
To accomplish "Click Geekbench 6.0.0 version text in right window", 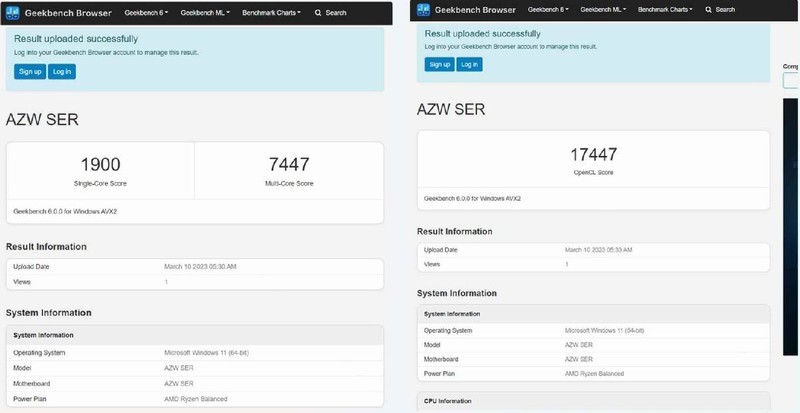I will coord(472,198).
